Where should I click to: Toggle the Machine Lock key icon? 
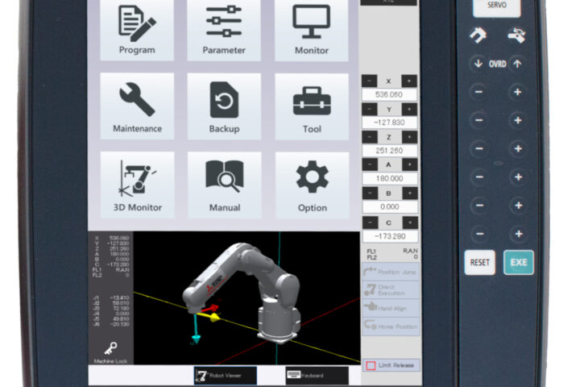pyautogui.click(x=110, y=350)
